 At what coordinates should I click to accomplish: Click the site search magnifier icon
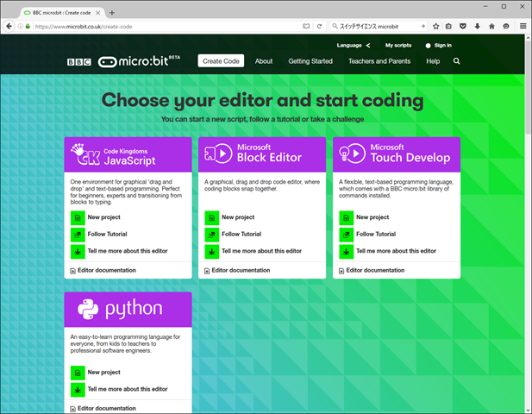tap(456, 61)
